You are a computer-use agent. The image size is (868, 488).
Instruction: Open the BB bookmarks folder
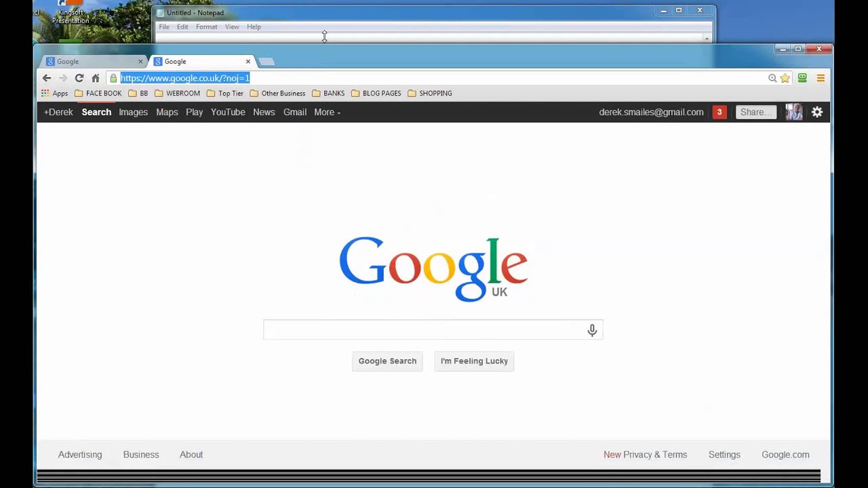click(x=138, y=94)
